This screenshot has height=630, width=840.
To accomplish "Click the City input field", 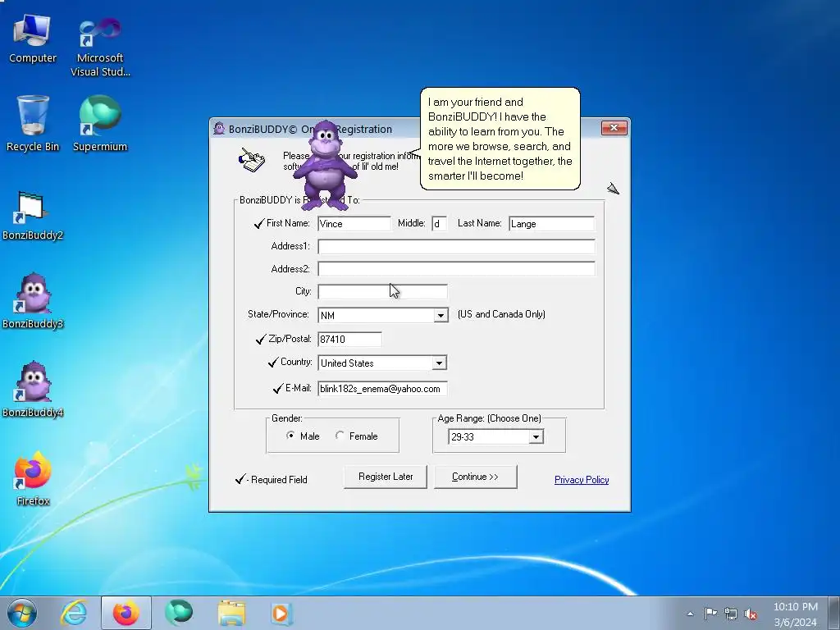I will click(382, 291).
